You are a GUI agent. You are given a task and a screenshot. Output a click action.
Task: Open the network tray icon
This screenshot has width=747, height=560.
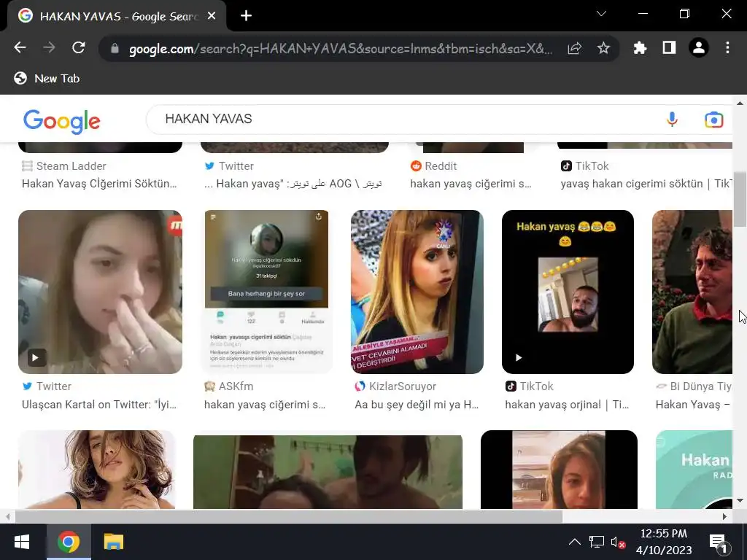[597, 542]
